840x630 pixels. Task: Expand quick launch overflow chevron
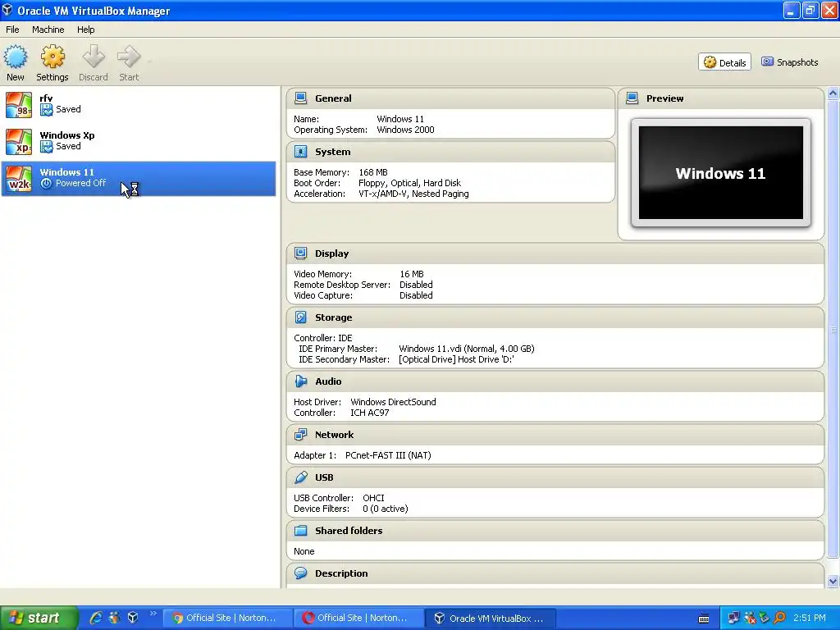tap(153, 614)
